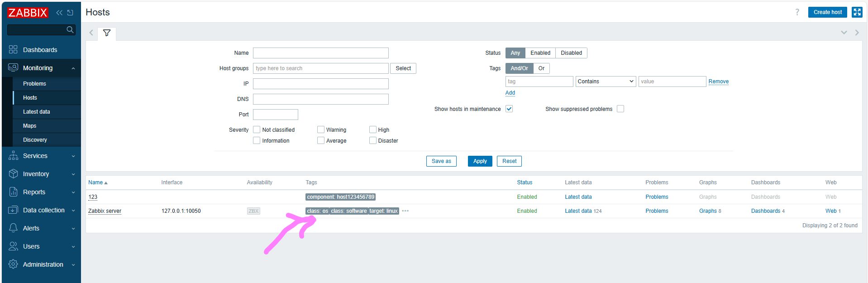868x283 pixels.
Task: Uncheck Show hosts in maintenance
Action: (x=509, y=109)
